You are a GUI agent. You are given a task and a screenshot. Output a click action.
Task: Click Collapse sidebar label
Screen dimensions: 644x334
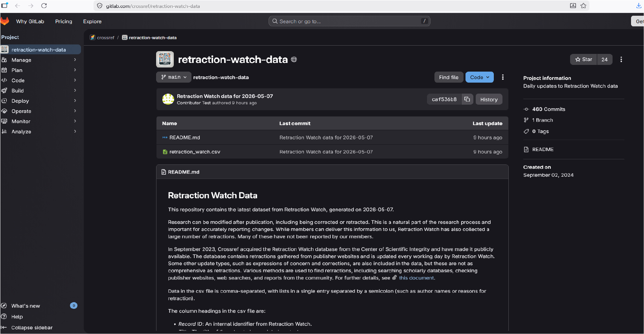click(x=32, y=327)
